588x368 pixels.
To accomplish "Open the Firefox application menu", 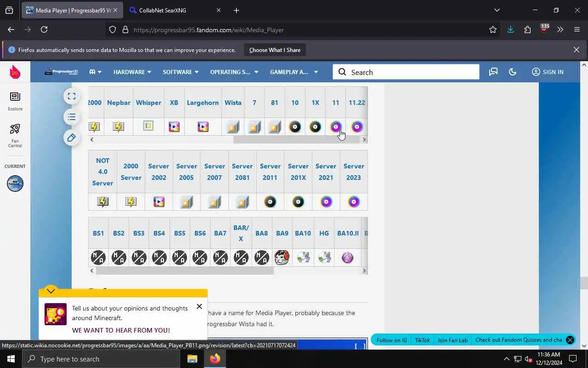I will coord(577,29).
